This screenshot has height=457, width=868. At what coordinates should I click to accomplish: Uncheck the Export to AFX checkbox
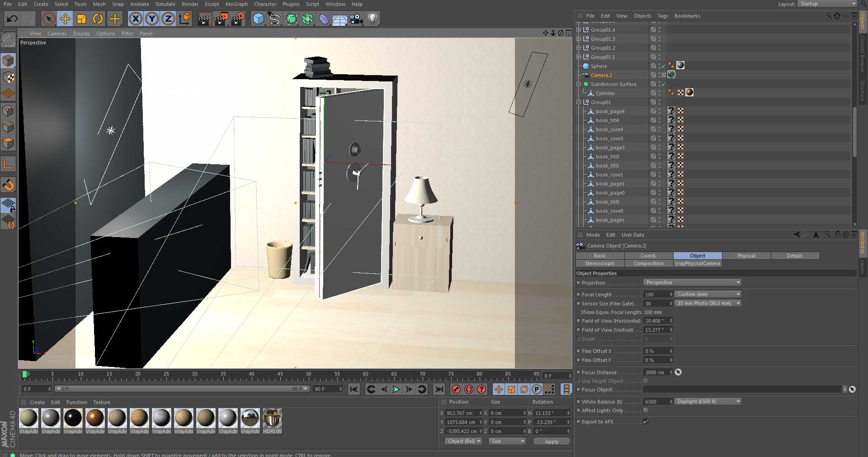point(646,422)
